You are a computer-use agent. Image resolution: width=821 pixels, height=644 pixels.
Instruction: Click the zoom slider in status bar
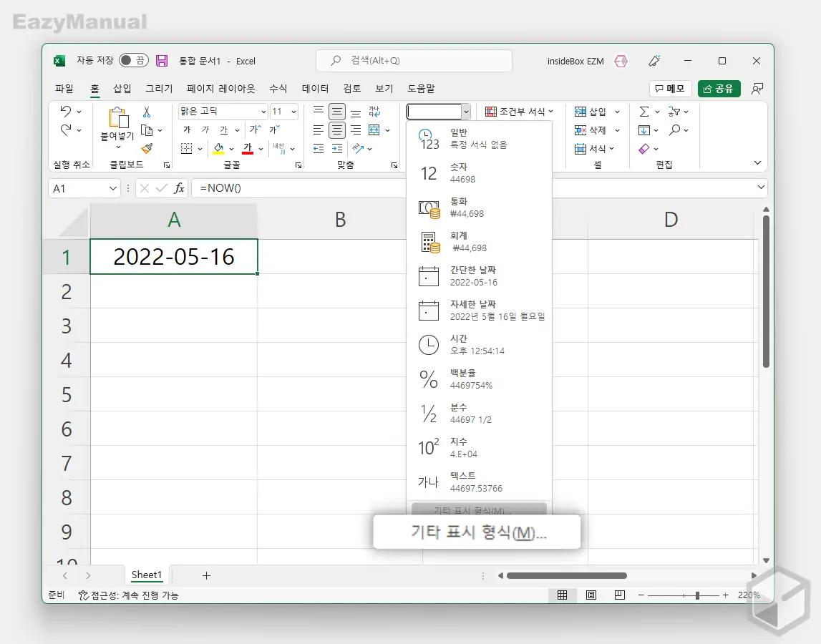(x=697, y=595)
